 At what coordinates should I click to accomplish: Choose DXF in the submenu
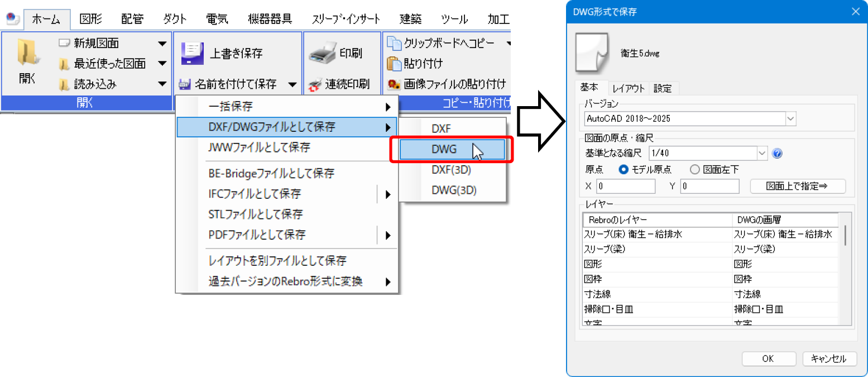tap(453, 128)
